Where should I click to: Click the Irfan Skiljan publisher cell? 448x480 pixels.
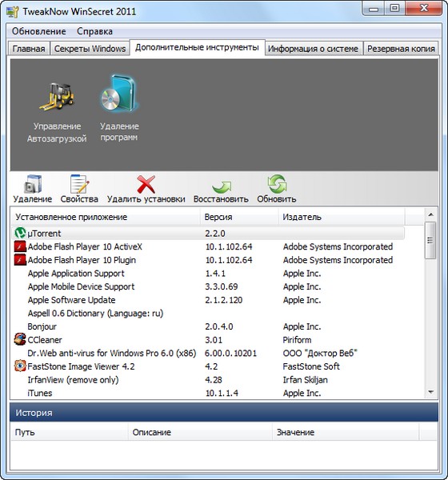tap(305, 379)
